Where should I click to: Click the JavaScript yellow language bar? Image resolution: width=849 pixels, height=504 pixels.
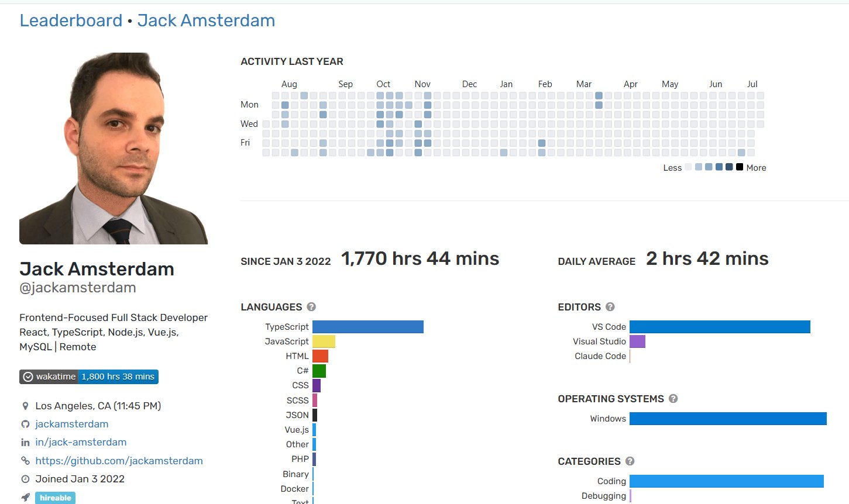click(324, 341)
